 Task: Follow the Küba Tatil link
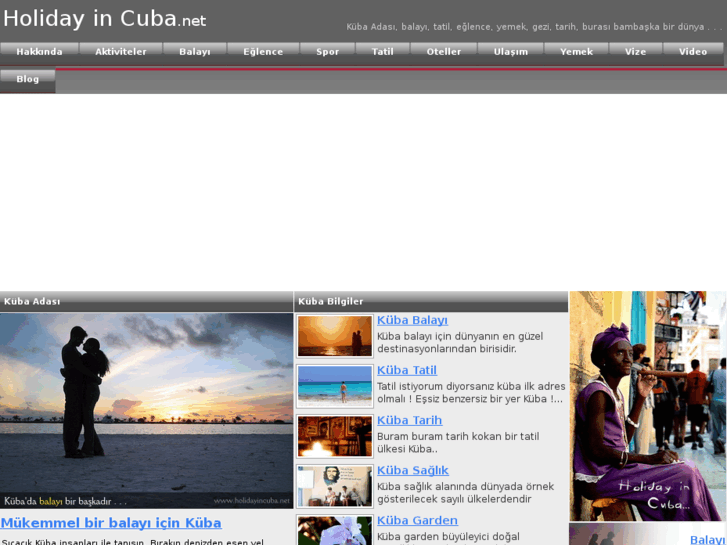pos(407,370)
